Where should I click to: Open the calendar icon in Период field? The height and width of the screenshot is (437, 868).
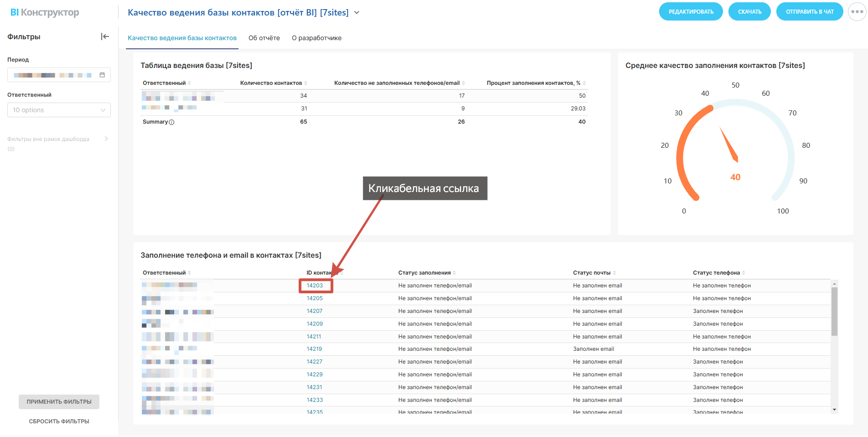pos(102,75)
